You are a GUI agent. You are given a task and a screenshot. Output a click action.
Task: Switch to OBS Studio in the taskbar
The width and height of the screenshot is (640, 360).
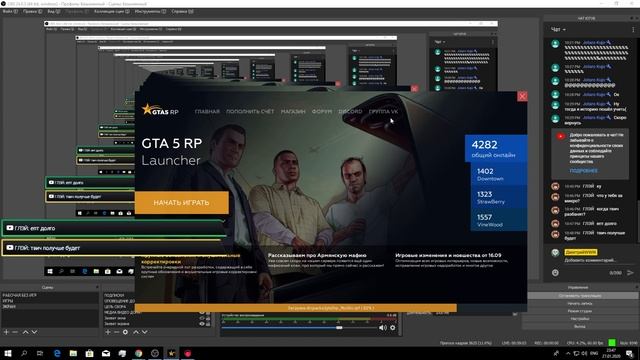[x=155, y=353]
